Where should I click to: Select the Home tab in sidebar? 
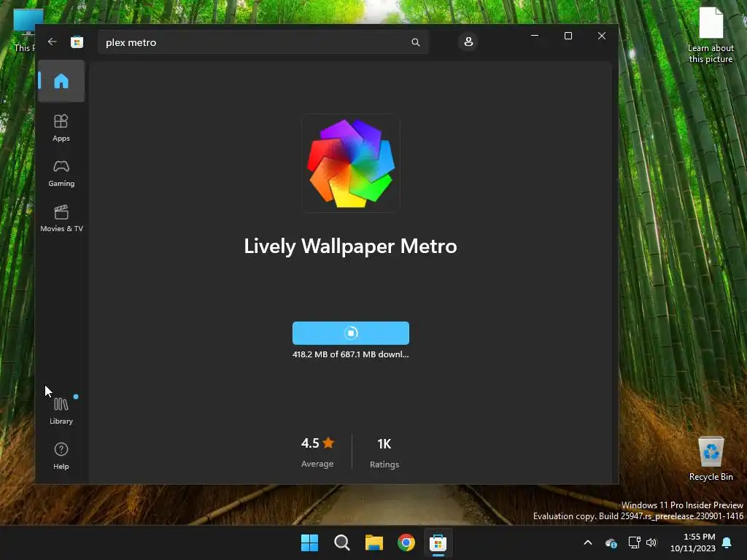tap(61, 81)
